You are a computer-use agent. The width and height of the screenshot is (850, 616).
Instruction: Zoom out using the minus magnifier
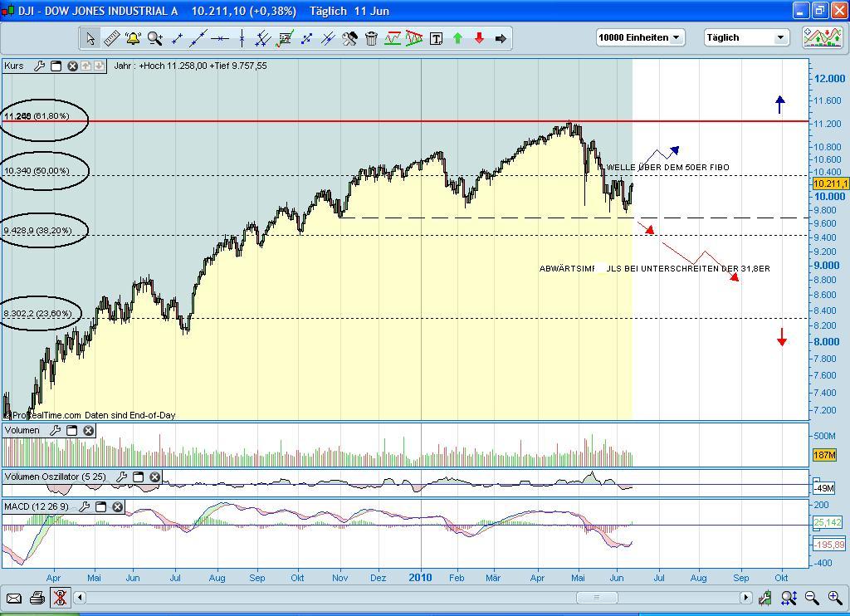812,598
